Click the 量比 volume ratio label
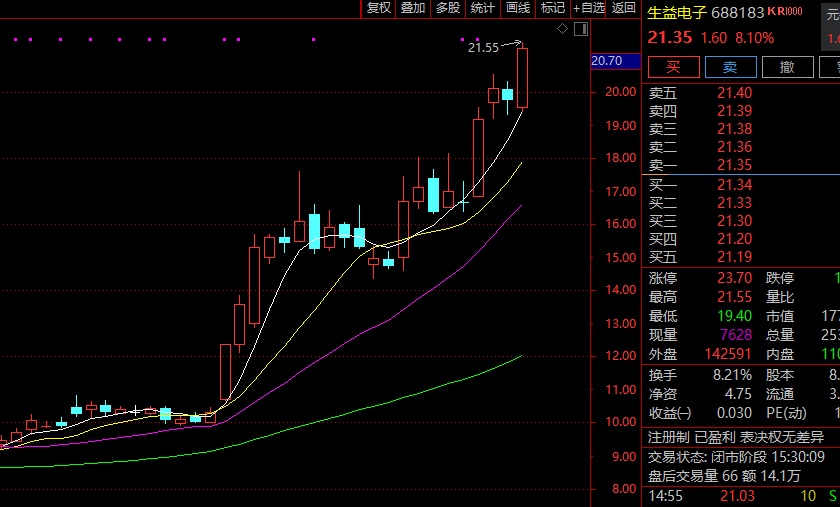The width and height of the screenshot is (840, 507). [779, 297]
